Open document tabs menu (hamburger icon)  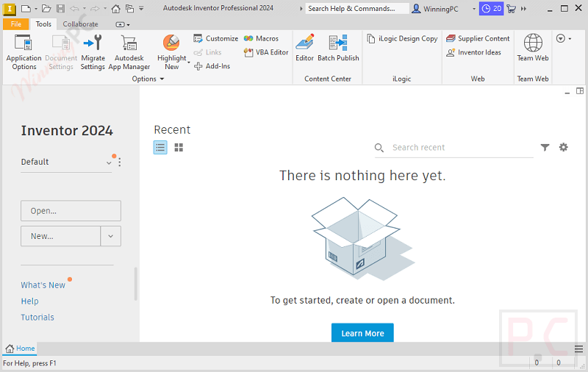pos(578,349)
